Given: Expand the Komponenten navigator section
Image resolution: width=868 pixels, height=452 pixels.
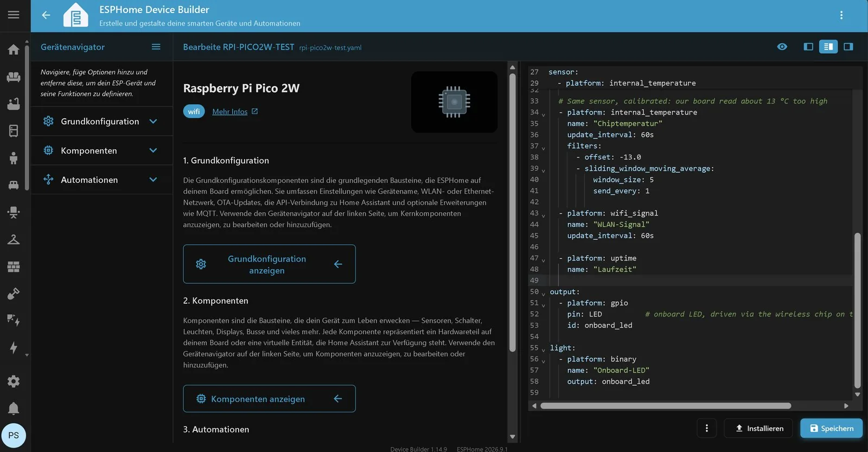Looking at the screenshot, I should click(x=102, y=151).
